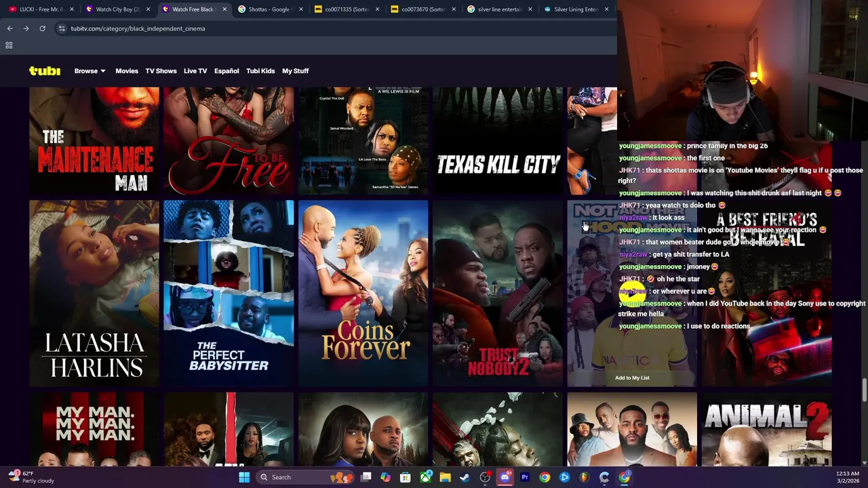The height and width of the screenshot is (488, 868).
Task: Launch Microsoft Copilot from taskbar
Action: 385,477
